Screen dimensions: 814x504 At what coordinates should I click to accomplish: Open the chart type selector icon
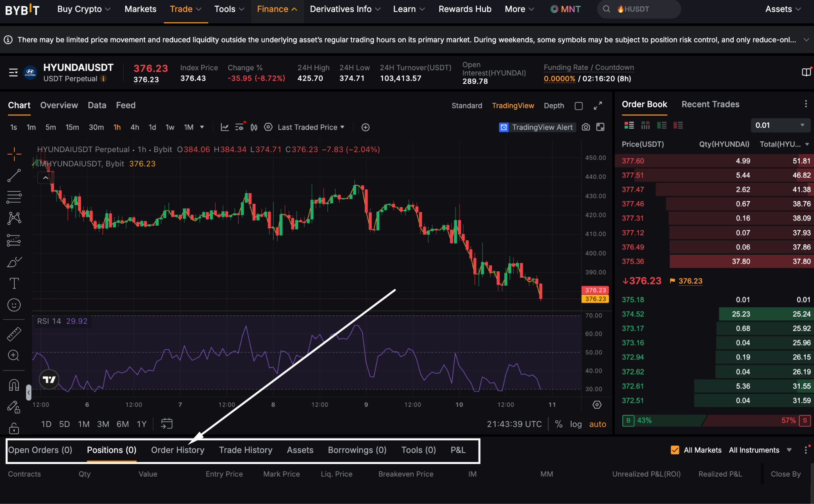(254, 127)
